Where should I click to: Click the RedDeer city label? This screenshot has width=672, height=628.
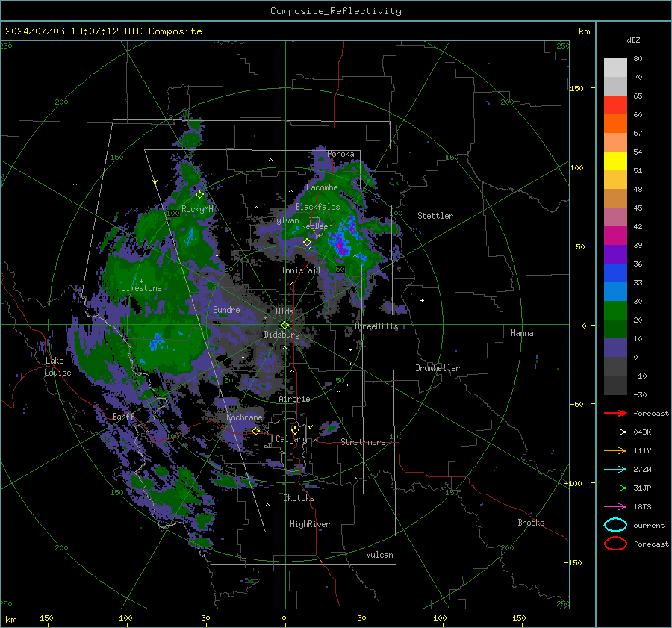[317, 226]
